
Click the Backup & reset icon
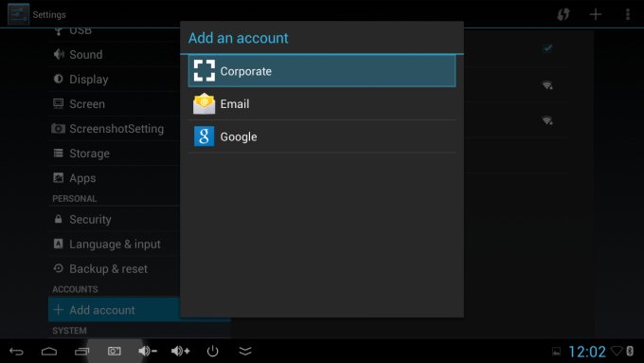click(x=59, y=268)
